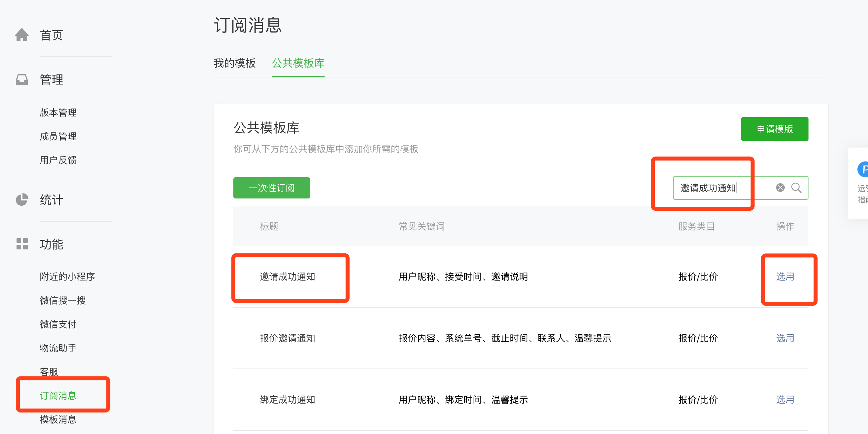Click the pie chart icon beside 统计
This screenshot has height=434, width=868.
point(22,199)
